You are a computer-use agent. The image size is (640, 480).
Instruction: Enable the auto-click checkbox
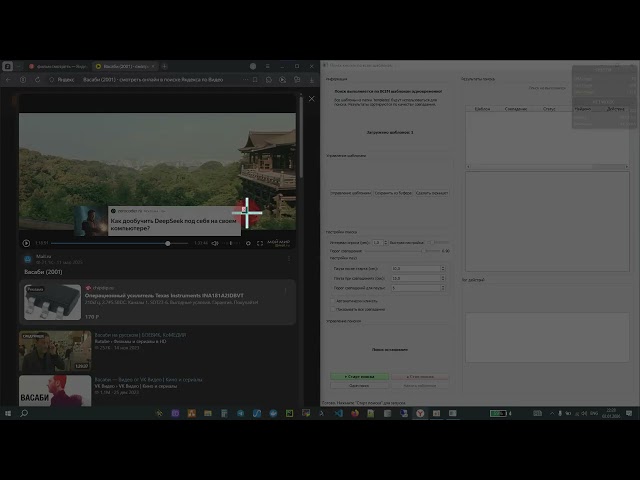click(x=332, y=301)
